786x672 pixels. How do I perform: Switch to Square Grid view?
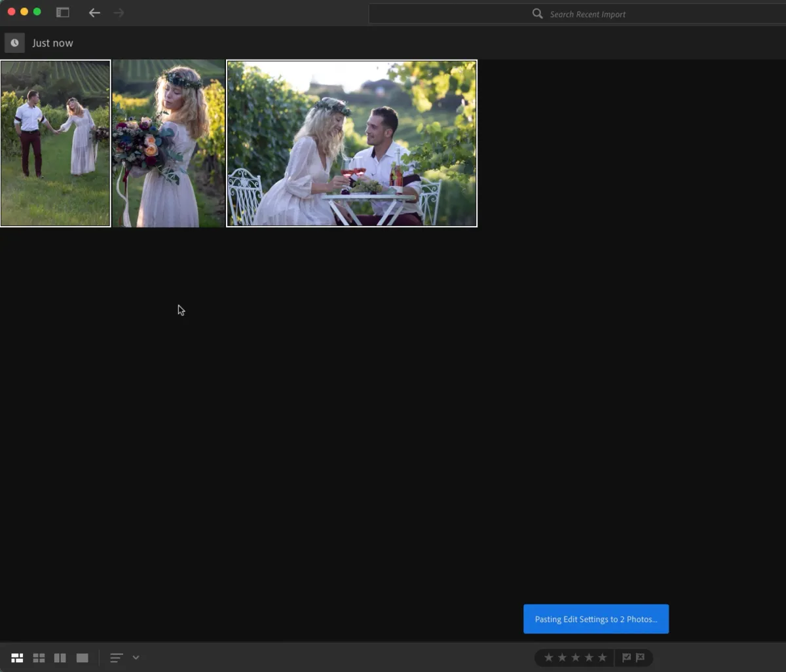coord(39,658)
